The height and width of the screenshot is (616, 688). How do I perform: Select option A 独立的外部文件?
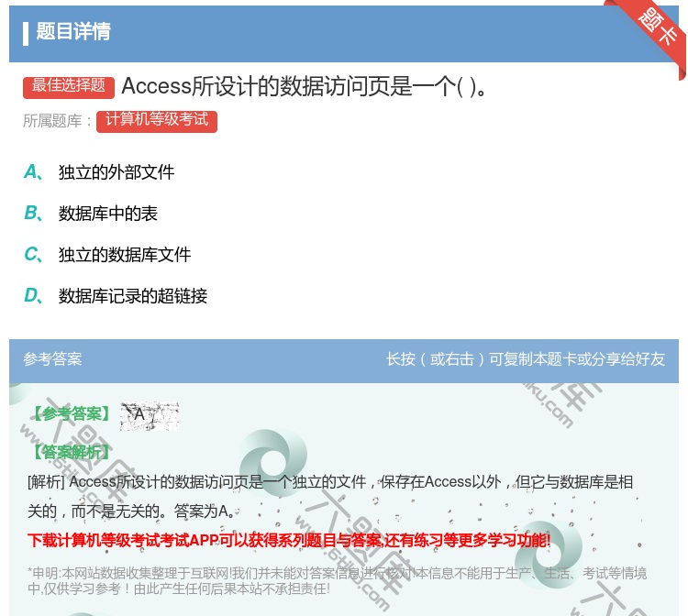[99, 171]
